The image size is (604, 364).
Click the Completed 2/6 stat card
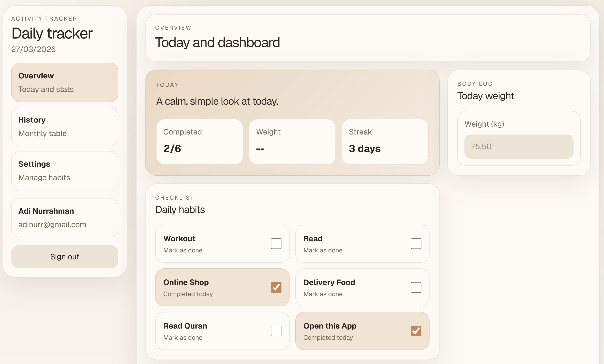[199, 142]
